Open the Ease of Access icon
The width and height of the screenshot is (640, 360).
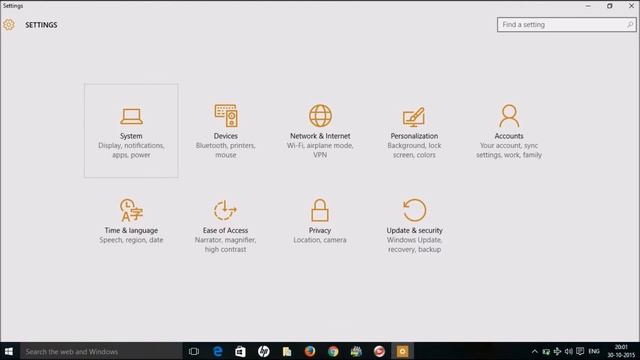click(x=225, y=210)
